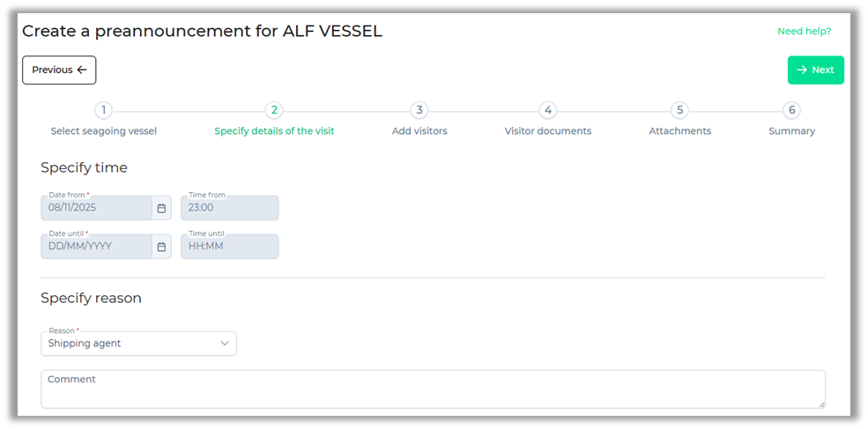This screenshot has width=868, height=429.
Task: Jump to the Attachments step
Action: 679,131
